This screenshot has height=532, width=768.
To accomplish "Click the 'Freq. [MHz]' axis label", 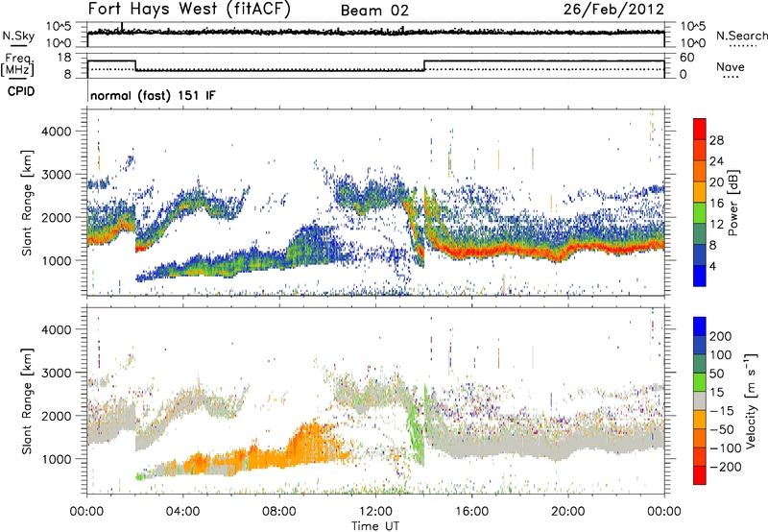I will (x=17, y=65).
